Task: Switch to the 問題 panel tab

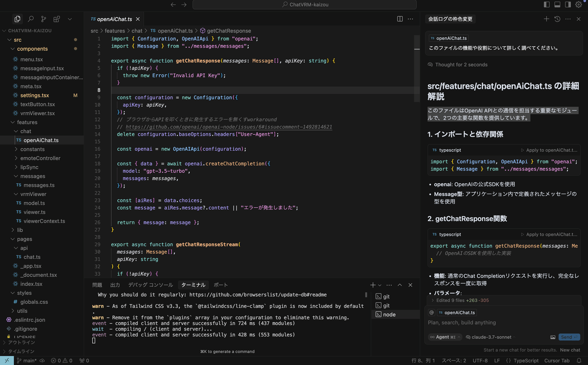Action: click(x=97, y=284)
